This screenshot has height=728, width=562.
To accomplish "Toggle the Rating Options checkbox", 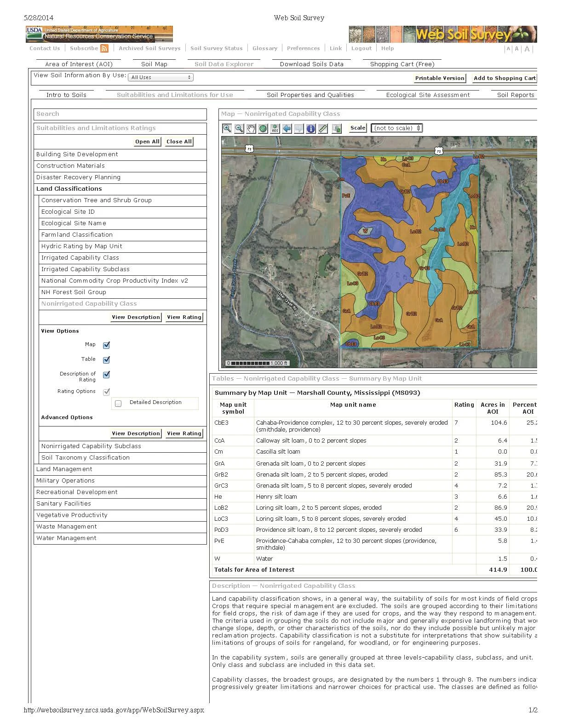I will tap(106, 392).
